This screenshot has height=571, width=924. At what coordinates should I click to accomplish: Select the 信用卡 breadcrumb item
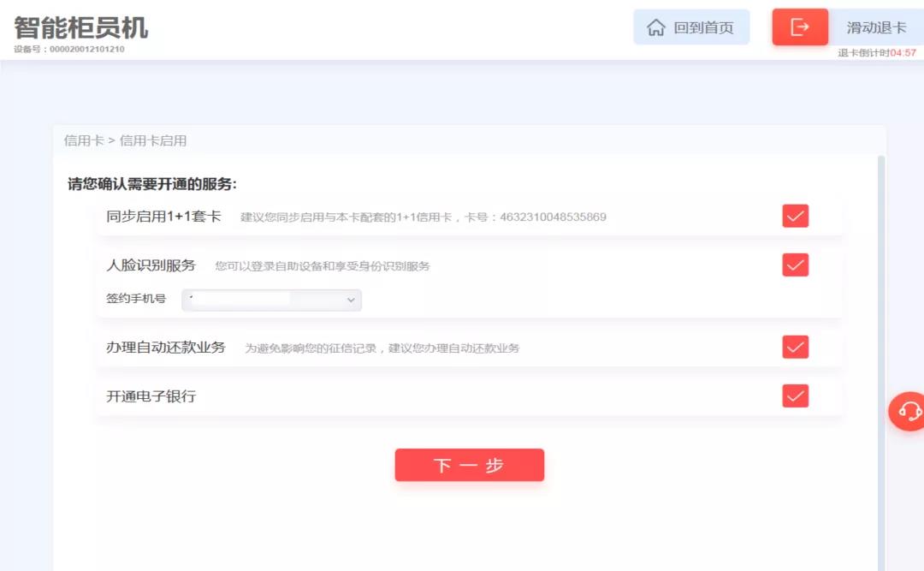tap(84, 140)
